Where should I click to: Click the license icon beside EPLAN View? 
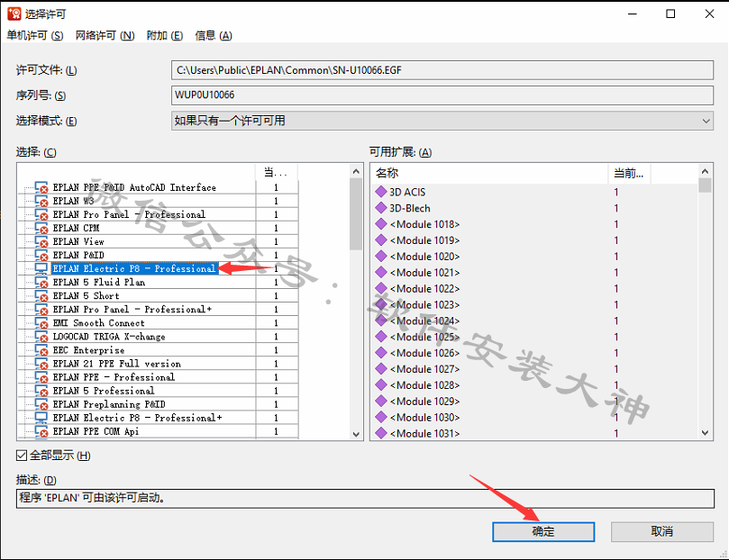(41, 241)
